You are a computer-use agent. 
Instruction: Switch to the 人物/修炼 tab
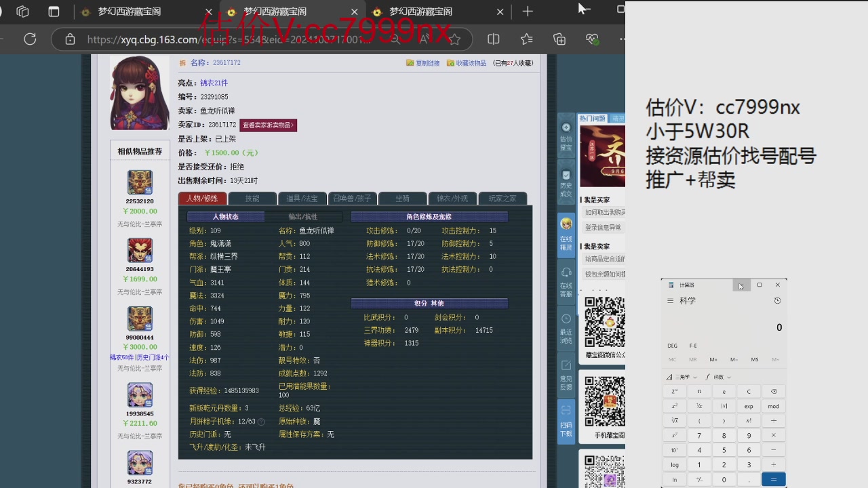[202, 199]
